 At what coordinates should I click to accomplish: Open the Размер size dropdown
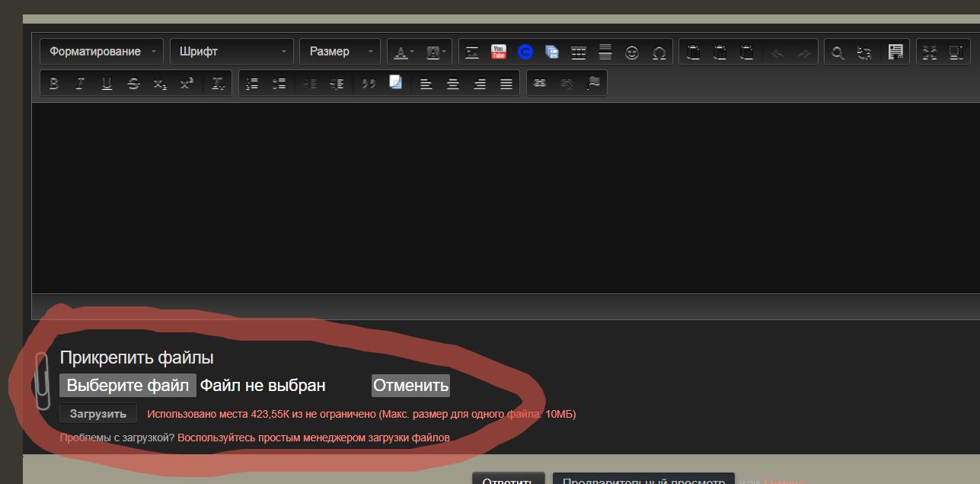(340, 52)
